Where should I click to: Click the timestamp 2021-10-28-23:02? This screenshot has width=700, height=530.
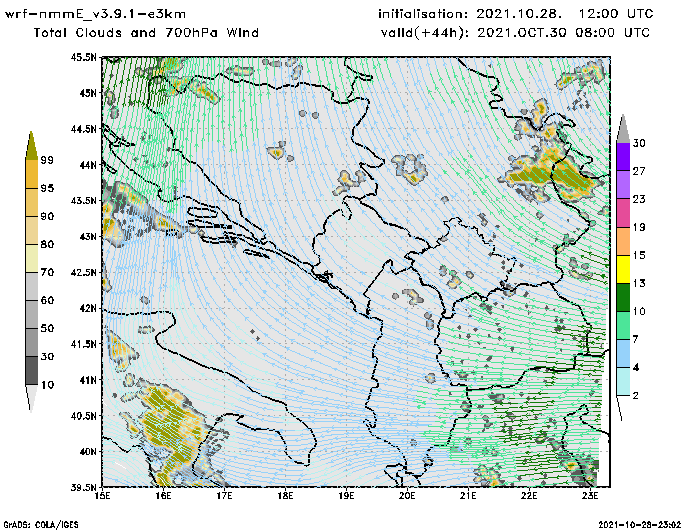tap(639, 525)
